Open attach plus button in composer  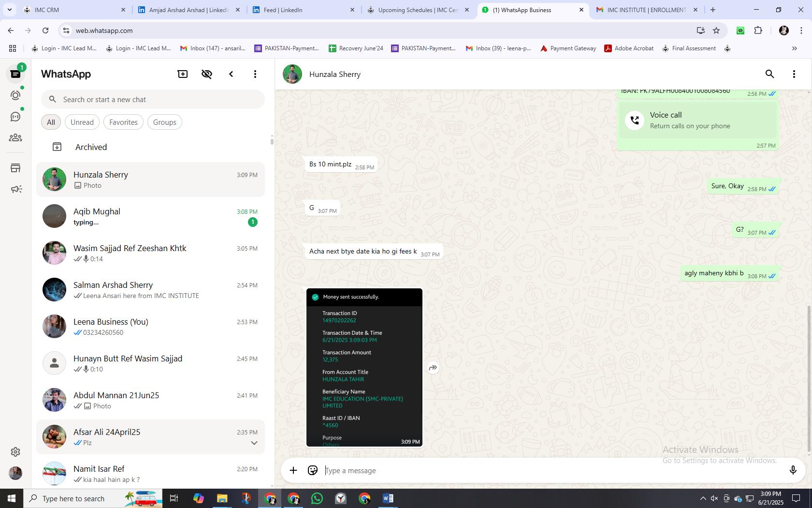coord(293,470)
